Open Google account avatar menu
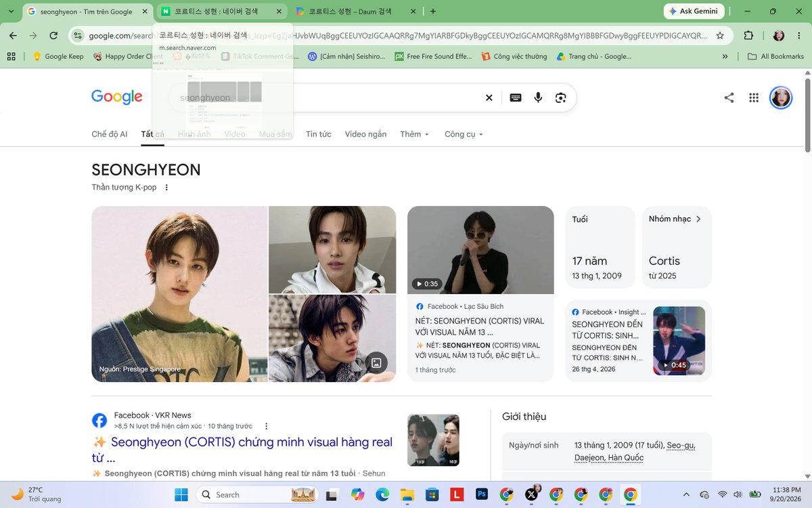 pos(781,98)
